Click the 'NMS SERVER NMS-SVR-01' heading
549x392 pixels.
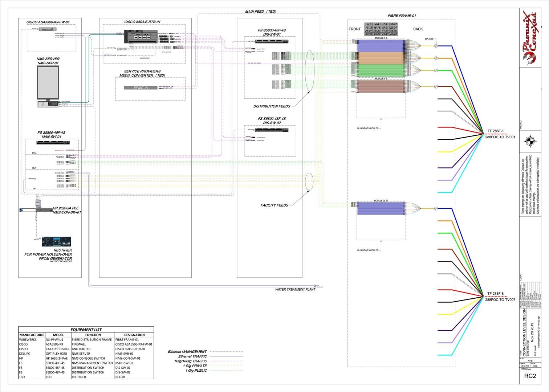[x=48, y=61]
